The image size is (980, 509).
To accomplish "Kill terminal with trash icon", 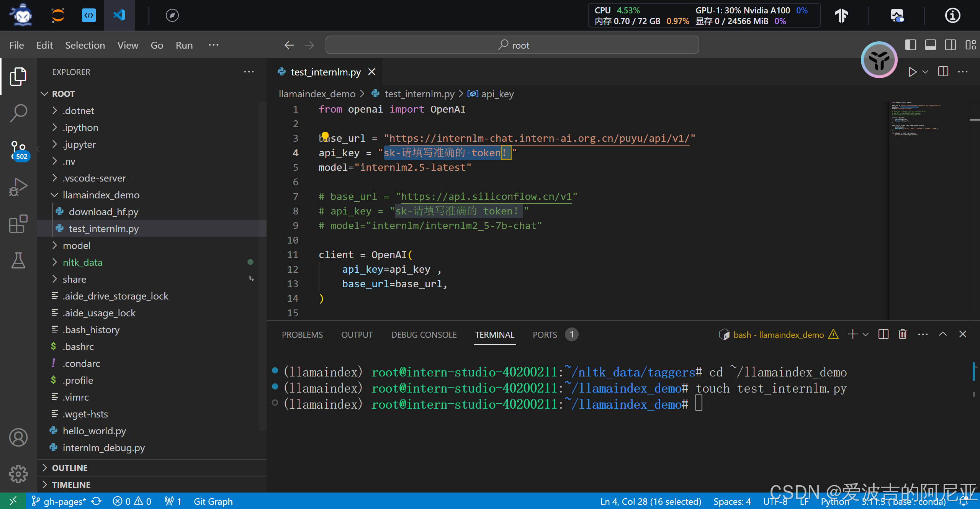I will click(903, 334).
